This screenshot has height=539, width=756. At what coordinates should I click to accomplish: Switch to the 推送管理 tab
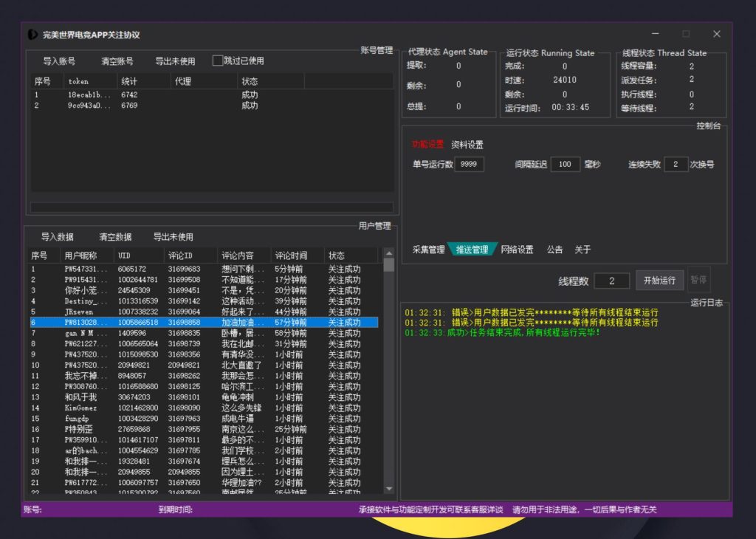472,250
